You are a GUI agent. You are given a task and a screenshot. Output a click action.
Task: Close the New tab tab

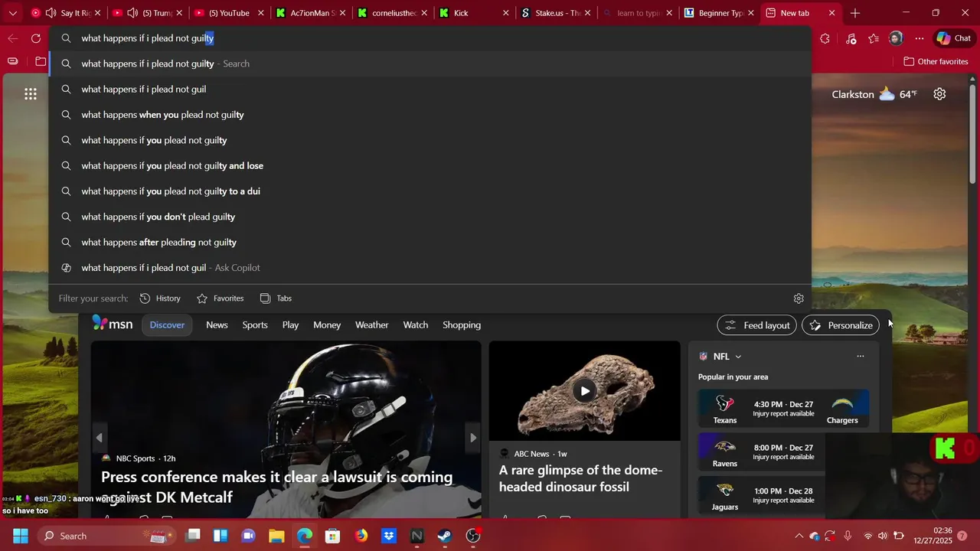click(832, 13)
